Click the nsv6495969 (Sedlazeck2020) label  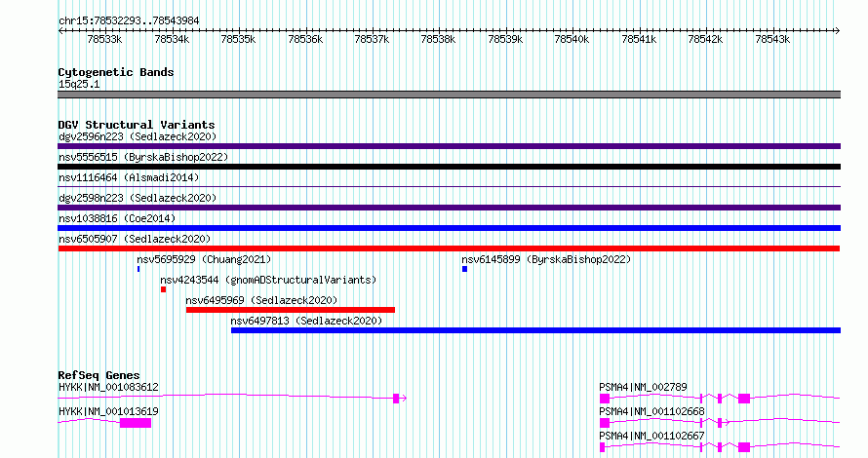click(x=261, y=300)
